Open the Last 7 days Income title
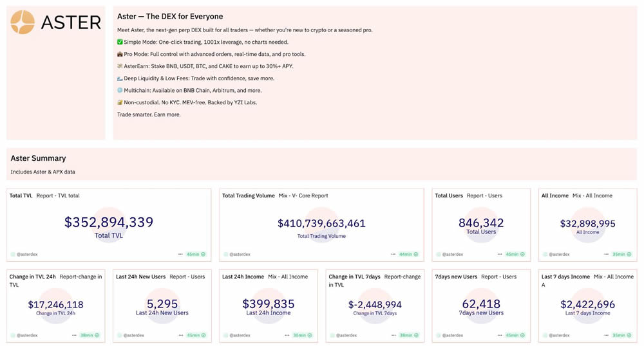Image resolution: width=644 pixels, height=346 pixels. click(565, 277)
